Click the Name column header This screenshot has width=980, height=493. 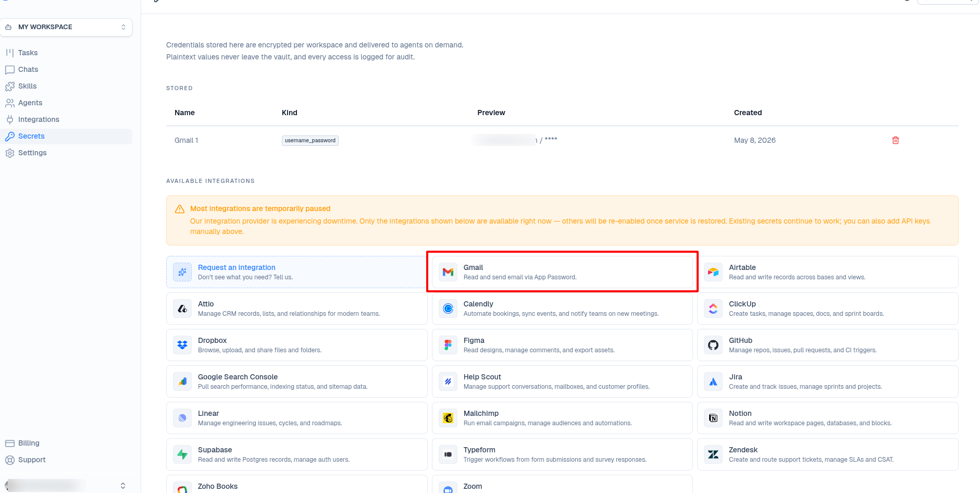point(184,113)
